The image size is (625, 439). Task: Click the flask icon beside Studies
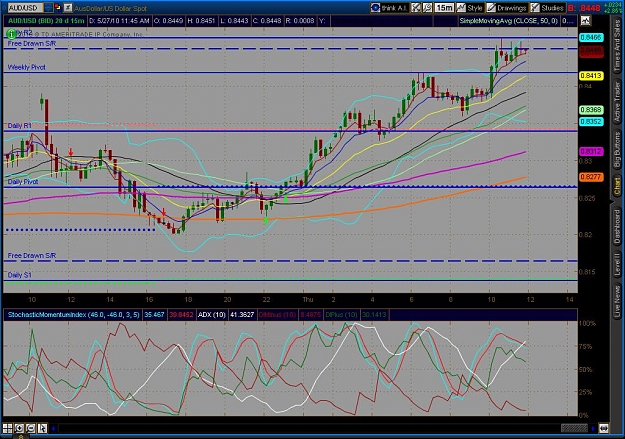(535, 8)
